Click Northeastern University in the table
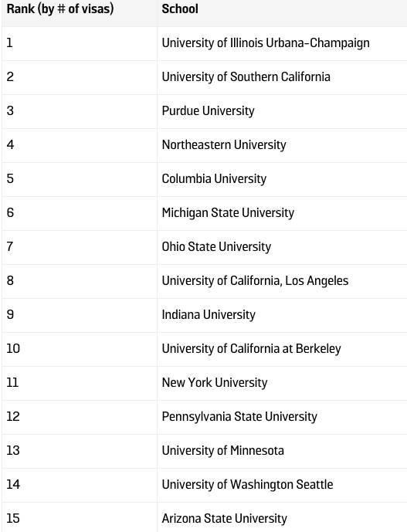This screenshot has width=407, height=532. click(x=224, y=145)
